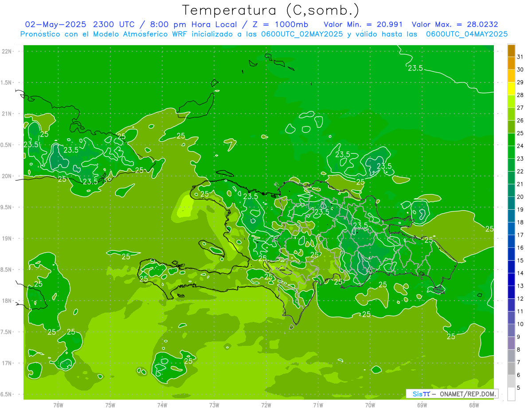This screenshot has width=532, height=411.
Task: Click the 'ONAMET/REP.DOM.' credit label
Action: pyautogui.click(x=467, y=394)
